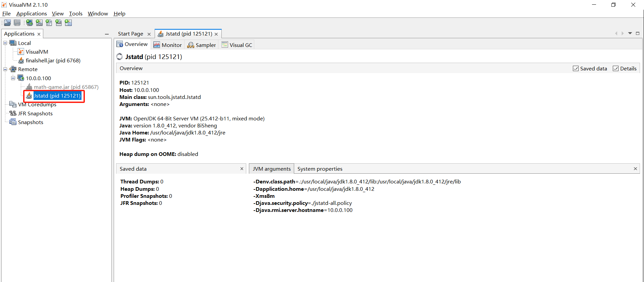The image size is (644, 282).
Task: Click the Sampler tab icon
Action: [x=191, y=45]
